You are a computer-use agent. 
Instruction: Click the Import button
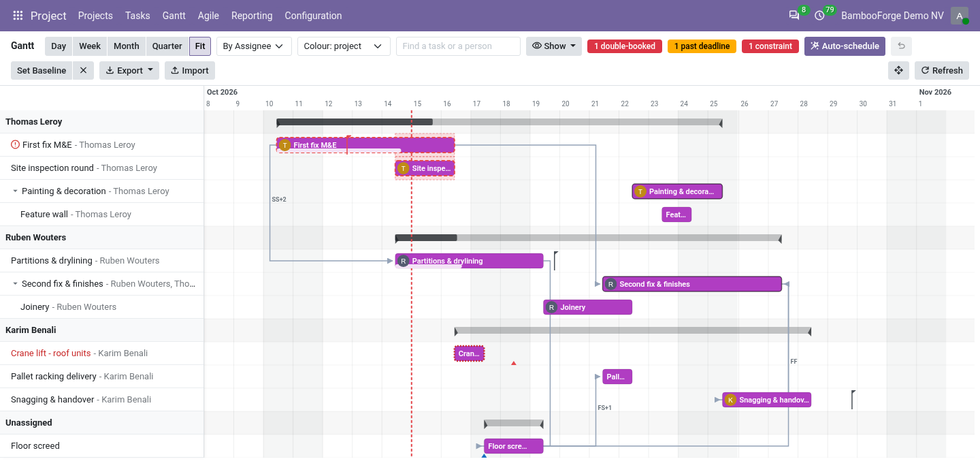190,70
